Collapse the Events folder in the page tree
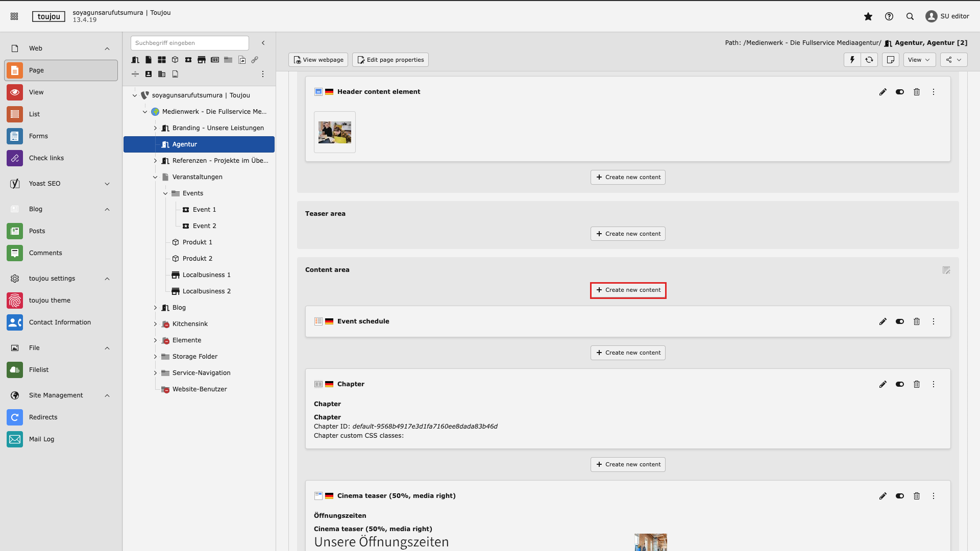This screenshot has height=551, width=980. [x=165, y=193]
